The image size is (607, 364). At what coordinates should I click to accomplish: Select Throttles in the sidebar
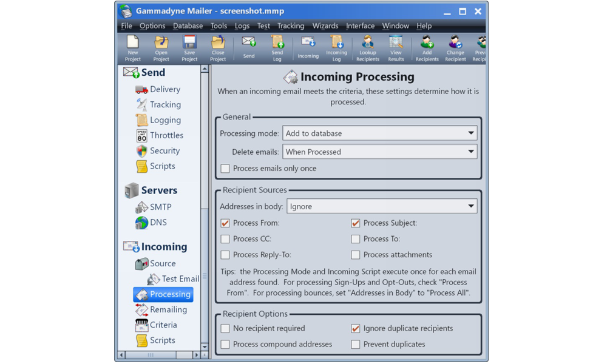[x=166, y=135]
